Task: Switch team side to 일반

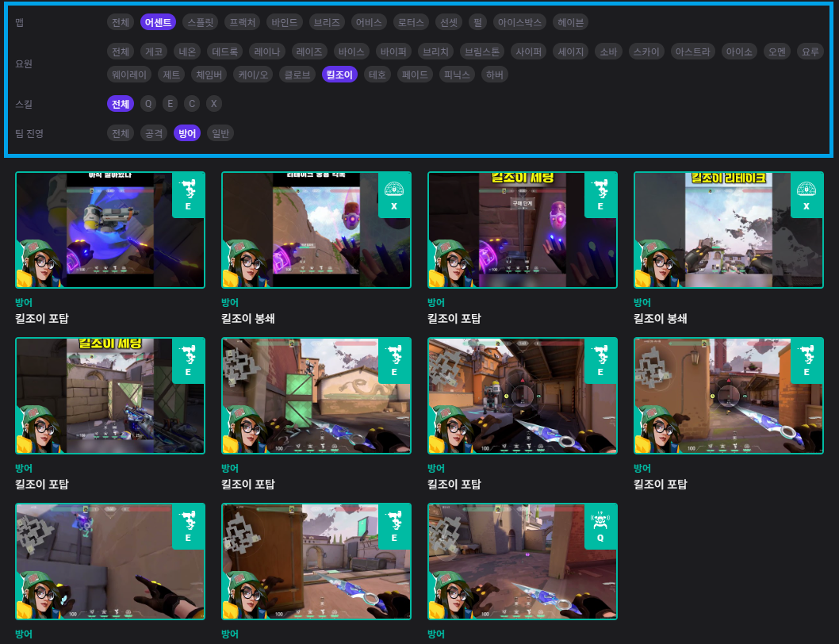Action: 220,132
